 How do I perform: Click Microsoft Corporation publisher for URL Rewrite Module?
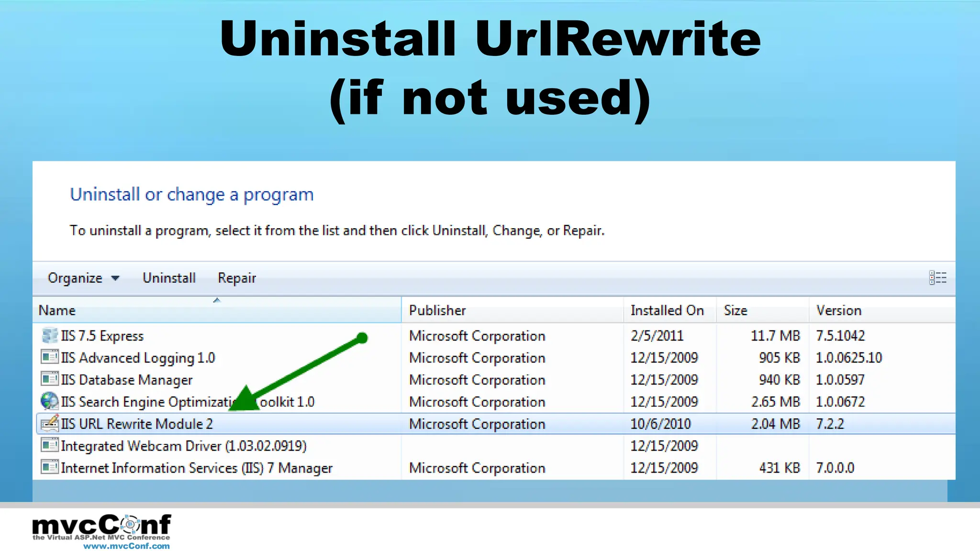pos(477,424)
